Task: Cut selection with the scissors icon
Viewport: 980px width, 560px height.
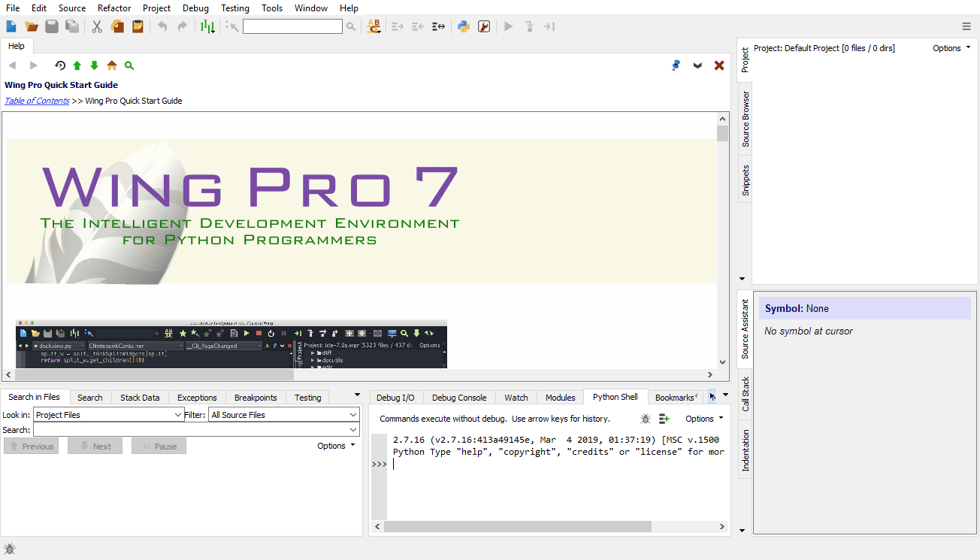Action: pos(97,26)
